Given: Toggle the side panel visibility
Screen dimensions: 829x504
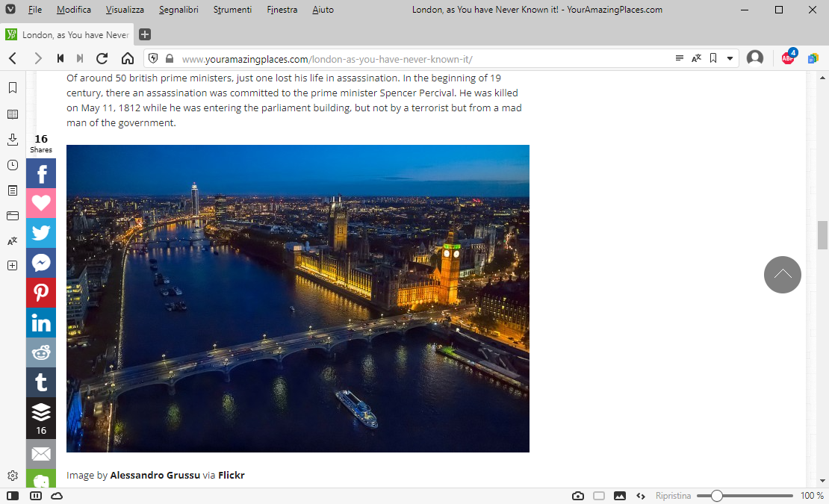Looking at the screenshot, I should [13, 496].
